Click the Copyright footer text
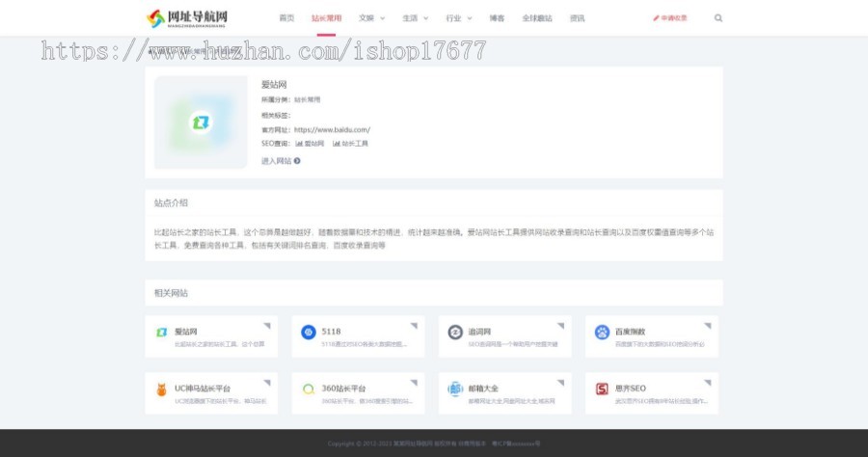 coord(433,444)
